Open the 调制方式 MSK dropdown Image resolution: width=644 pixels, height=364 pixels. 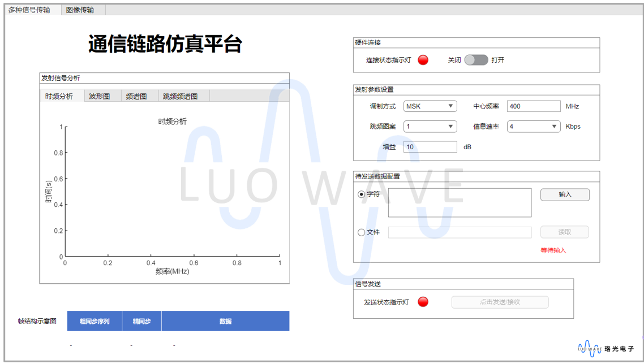point(430,106)
